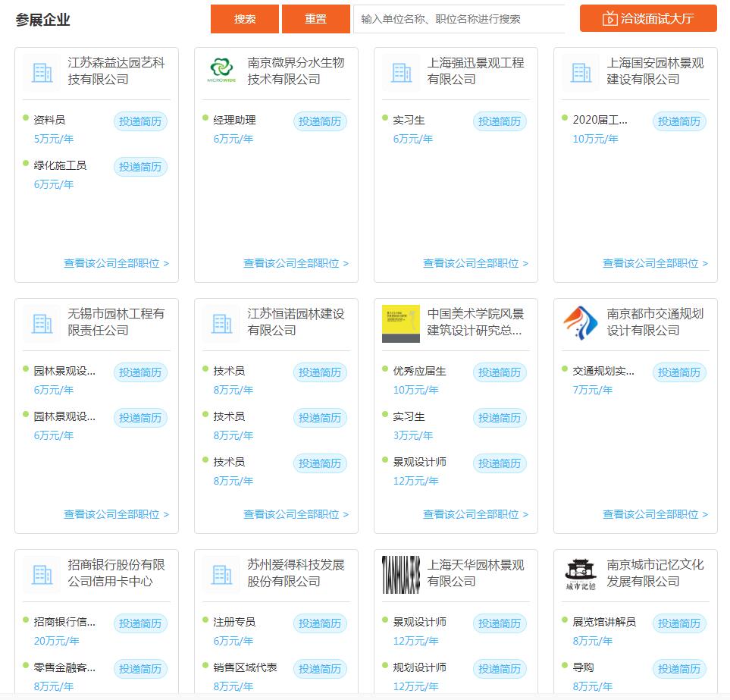Screen dimensions: 730x700
Task: Submit resume for 零售金融客... position
Action: click(140, 669)
